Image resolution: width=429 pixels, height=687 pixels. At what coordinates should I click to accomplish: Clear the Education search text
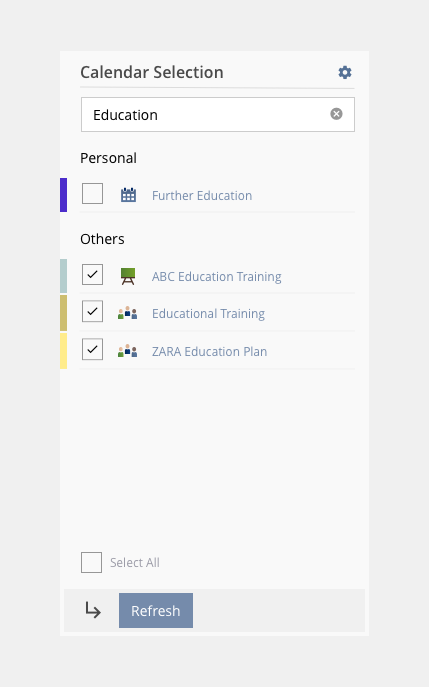click(336, 114)
